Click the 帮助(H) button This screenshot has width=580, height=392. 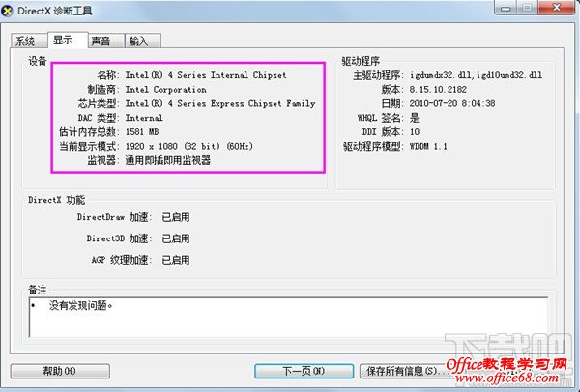[x=60, y=371]
